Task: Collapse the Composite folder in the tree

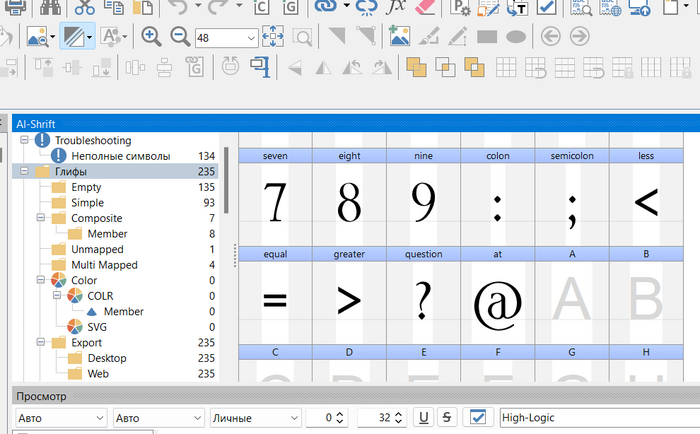Action: point(40,218)
